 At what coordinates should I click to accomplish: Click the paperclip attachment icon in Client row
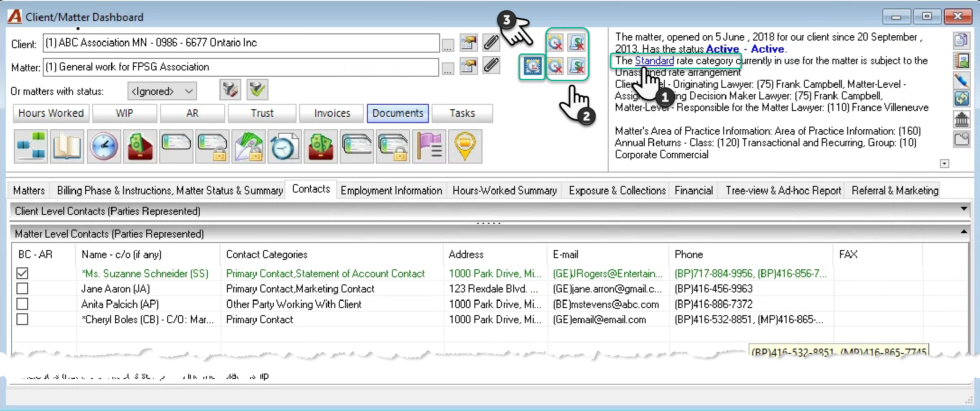pyautogui.click(x=491, y=43)
